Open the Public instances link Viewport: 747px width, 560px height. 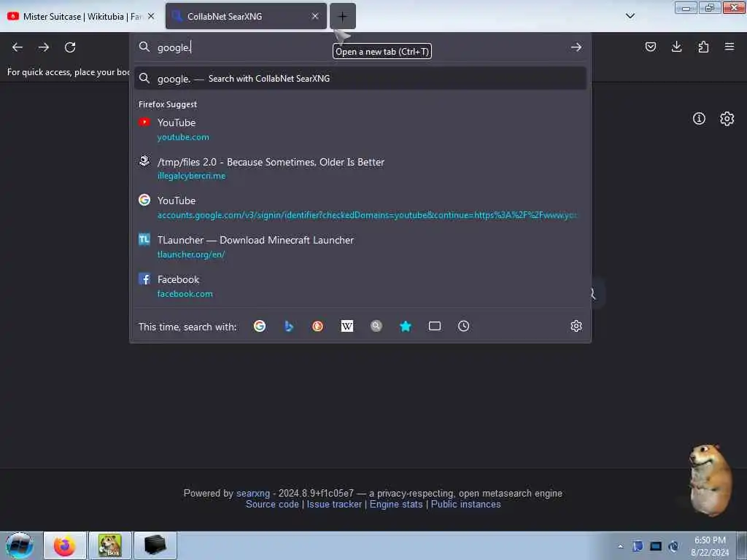pyautogui.click(x=466, y=505)
